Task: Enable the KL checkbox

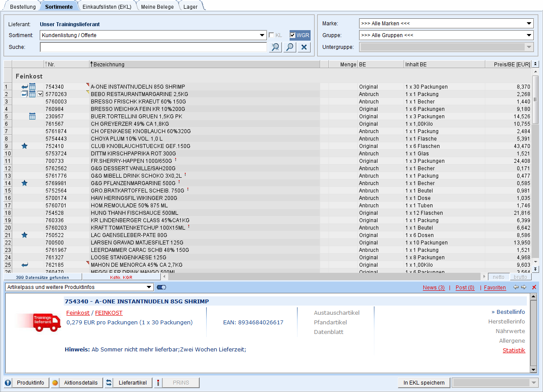Action: [271, 35]
